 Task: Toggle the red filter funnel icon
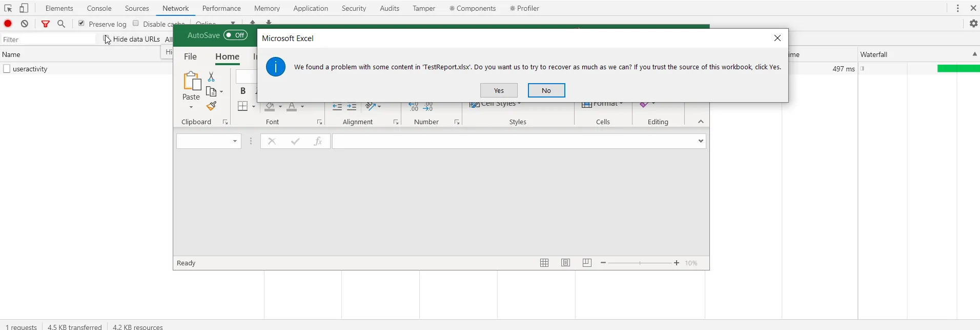pyautogui.click(x=46, y=24)
